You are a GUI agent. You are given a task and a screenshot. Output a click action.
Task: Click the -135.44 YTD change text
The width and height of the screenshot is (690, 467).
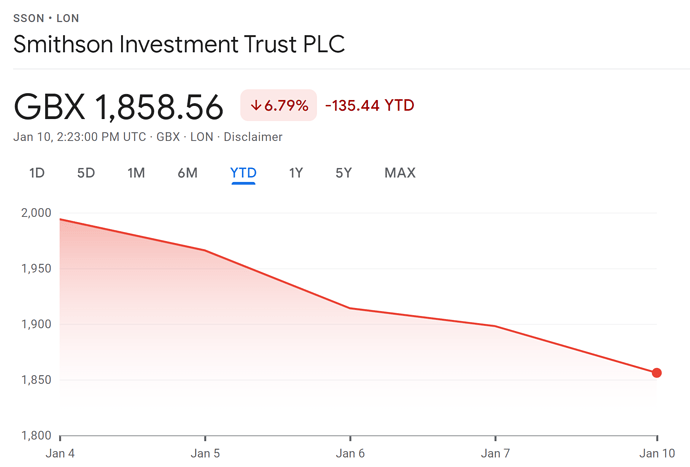click(x=370, y=105)
